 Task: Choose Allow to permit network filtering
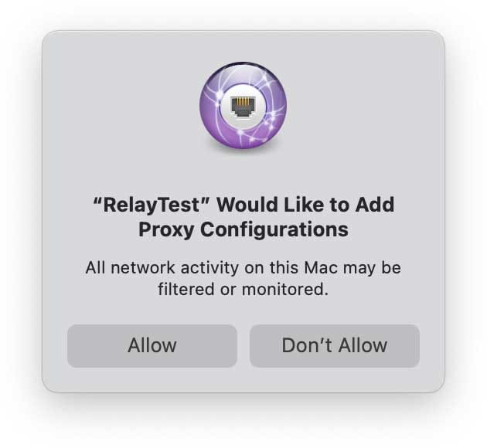[x=152, y=345]
